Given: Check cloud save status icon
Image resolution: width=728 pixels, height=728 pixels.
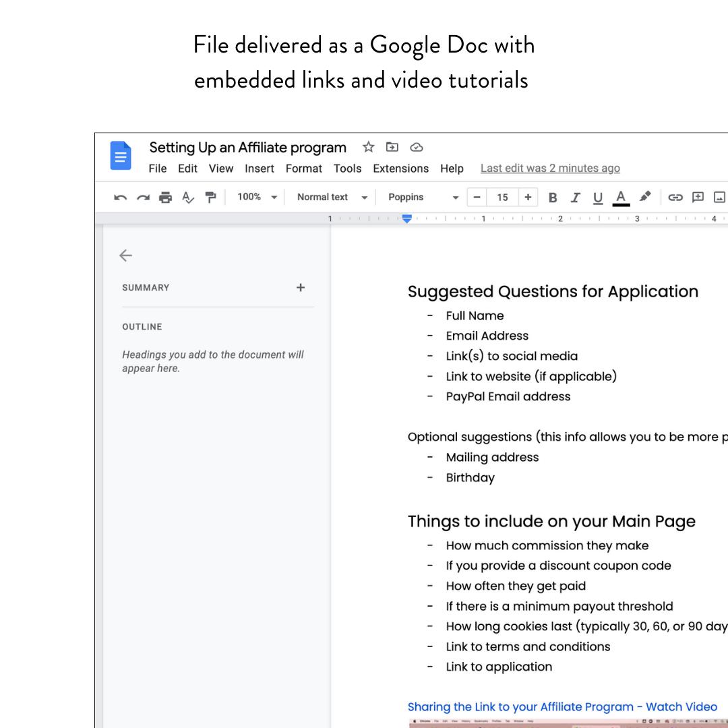Looking at the screenshot, I should 416,147.
